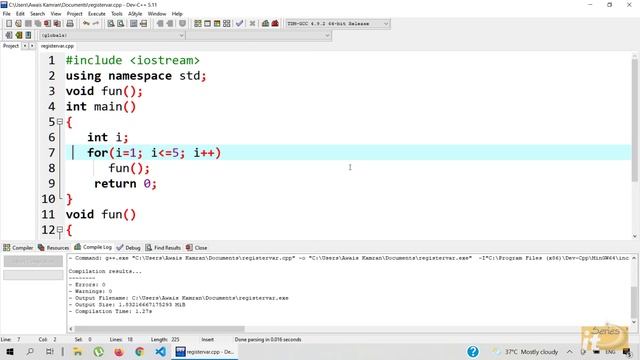The width and height of the screenshot is (640, 360).
Task: Click the Rebuild All toolbar icon
Action: [227, 24]
